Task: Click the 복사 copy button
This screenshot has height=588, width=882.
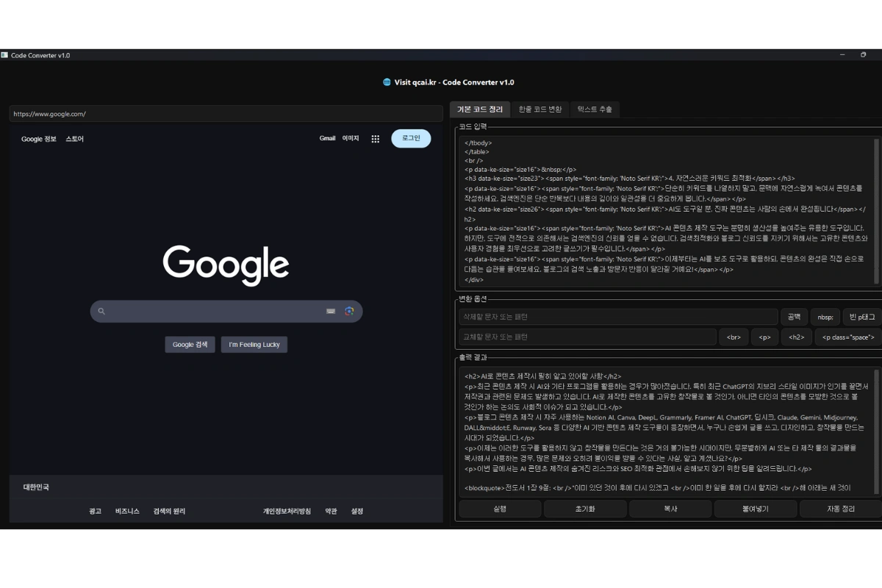Action: [x=670, y=509]
